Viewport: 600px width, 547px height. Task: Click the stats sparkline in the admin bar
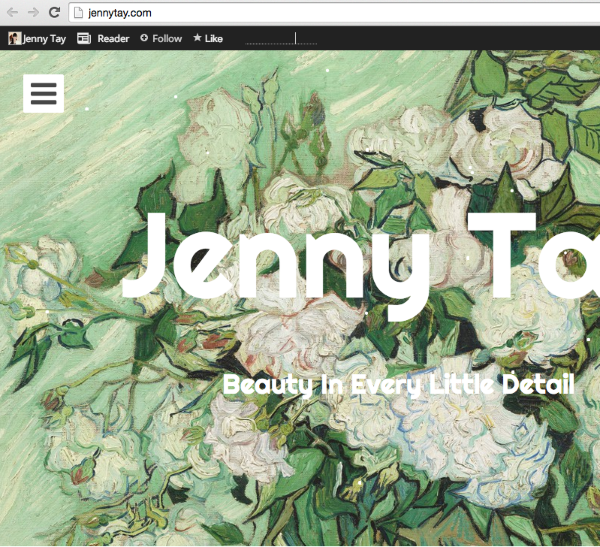pyautogui.click(x=281, y=39)
